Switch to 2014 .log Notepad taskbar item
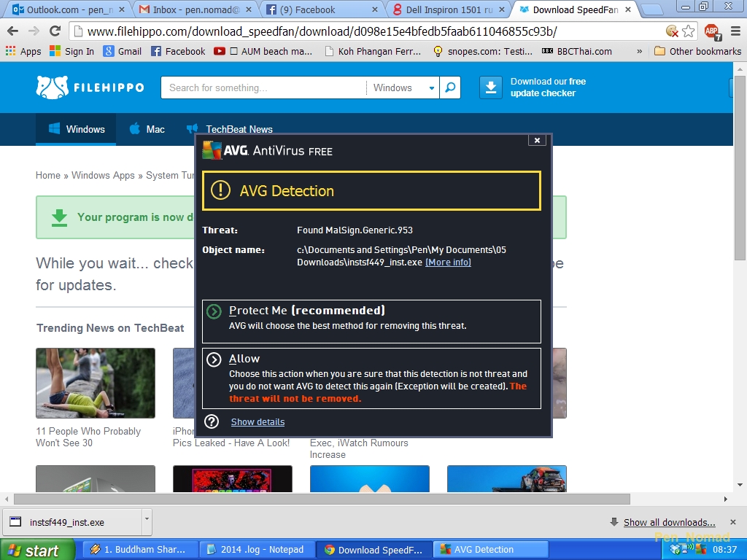The image size is (747, 560). pos(256,550)
